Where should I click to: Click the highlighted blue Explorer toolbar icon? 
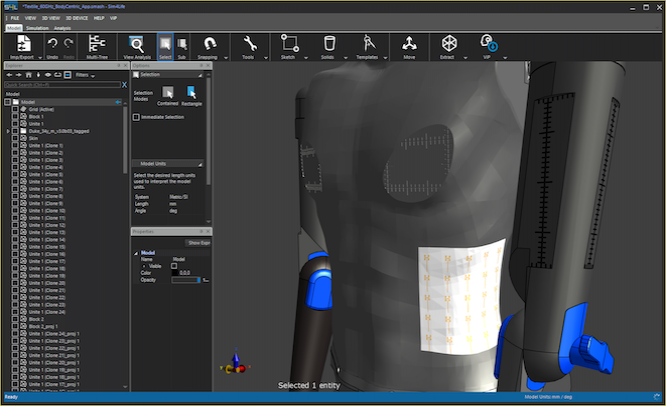pyautogui.click(x=68, y=75)
